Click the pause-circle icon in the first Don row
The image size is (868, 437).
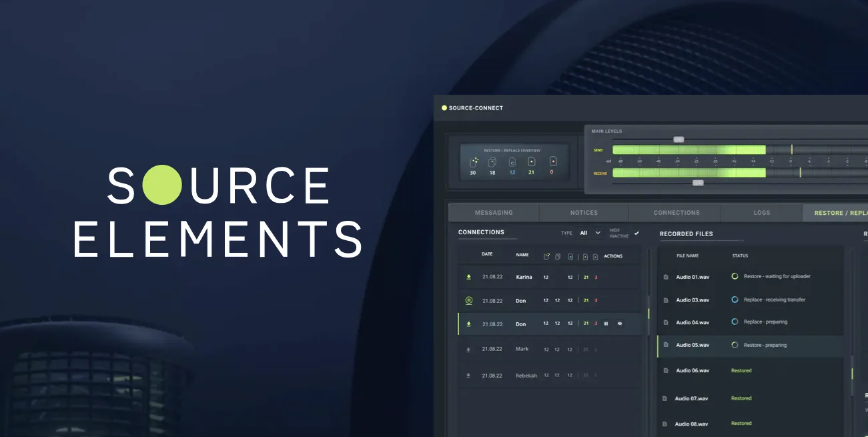[x=469, y=301]
